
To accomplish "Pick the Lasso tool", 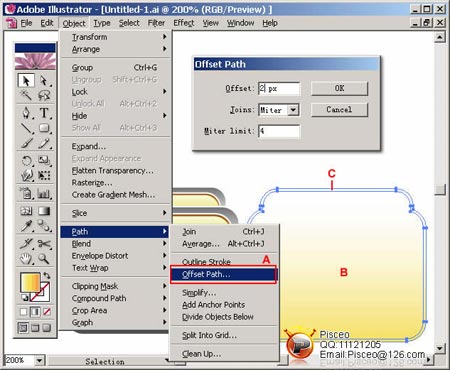I will click(x=44, y=95).
